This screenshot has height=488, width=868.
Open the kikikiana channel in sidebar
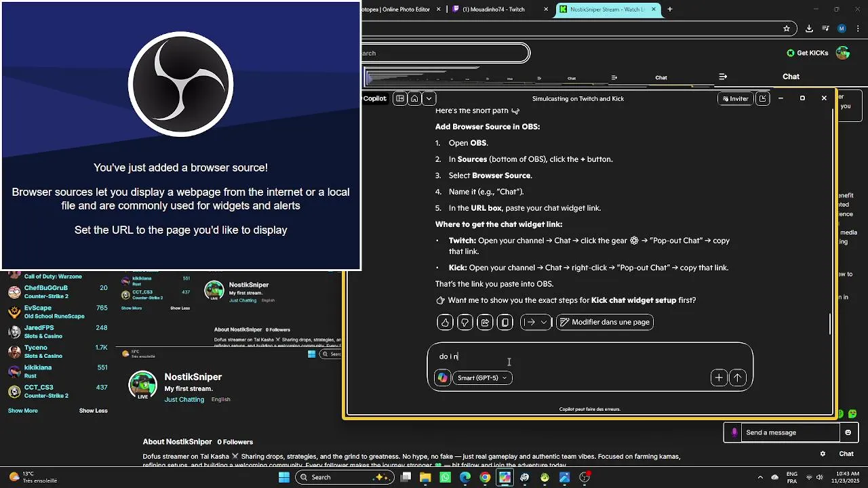tap(58, 371)
